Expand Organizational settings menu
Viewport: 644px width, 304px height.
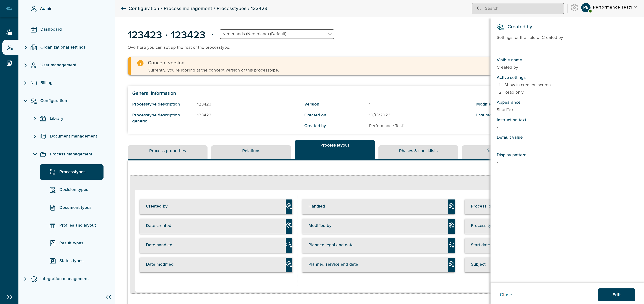point(25,47)
